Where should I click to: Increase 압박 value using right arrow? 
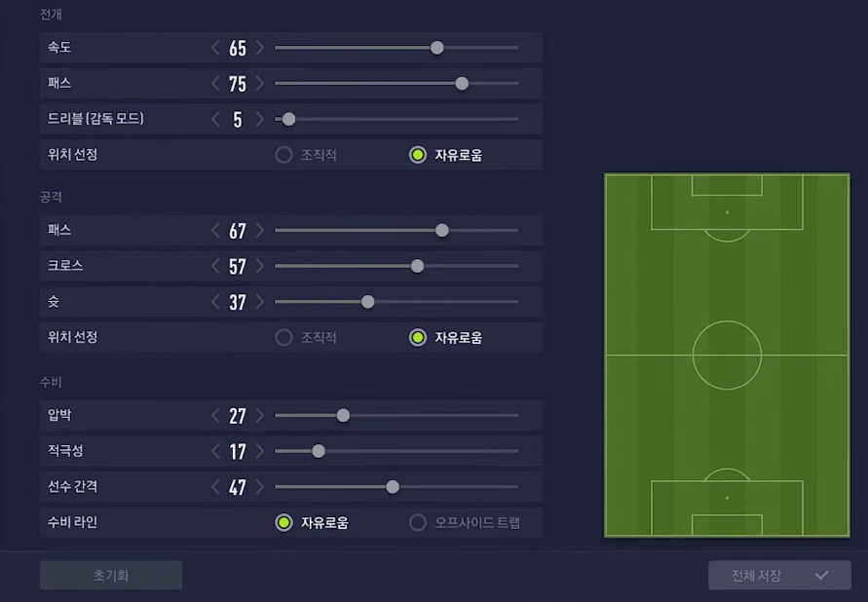pyautogui.click(x=260, y=416)
